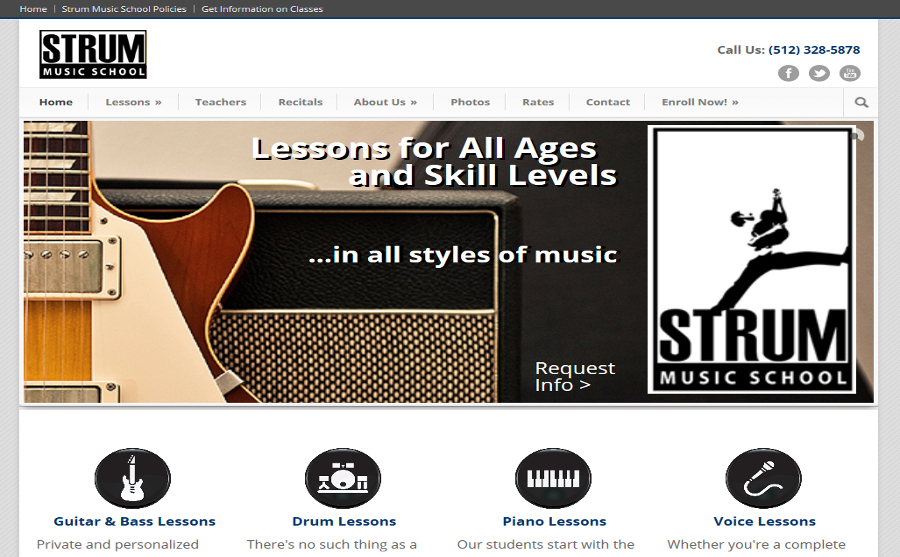
Task: Click the piano keyboard icon
Action: 553,478
